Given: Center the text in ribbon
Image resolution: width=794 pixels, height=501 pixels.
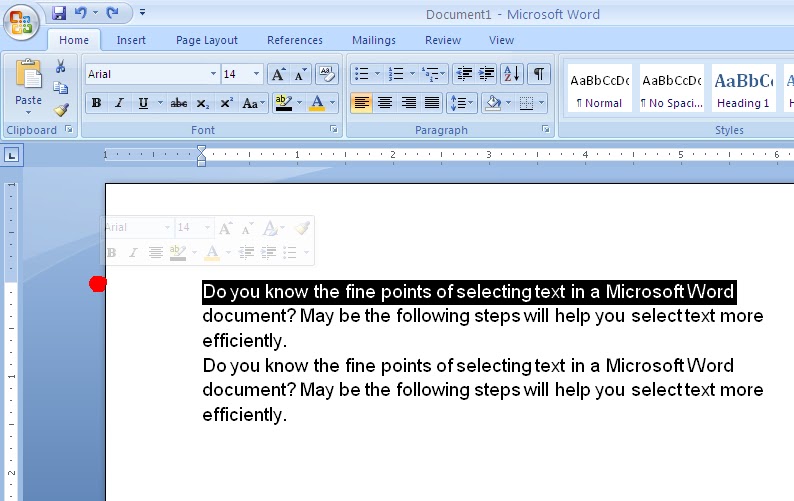Looking at the screenshot, I should click(385, 103).
